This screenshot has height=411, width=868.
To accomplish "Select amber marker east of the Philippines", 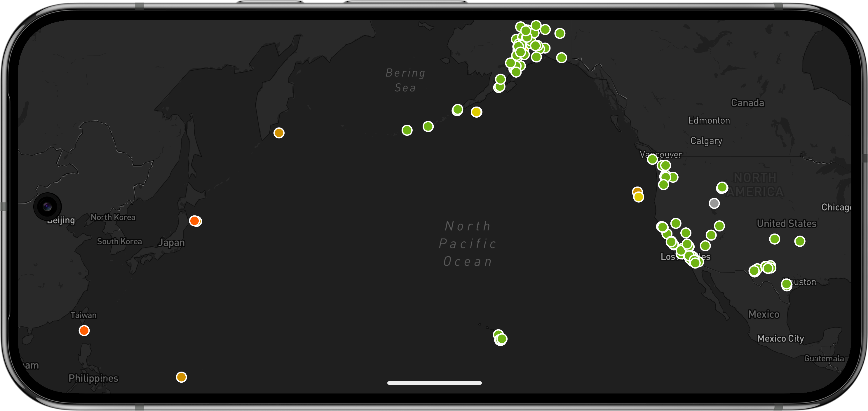I will pyautogui.click(x=181, y=377).
